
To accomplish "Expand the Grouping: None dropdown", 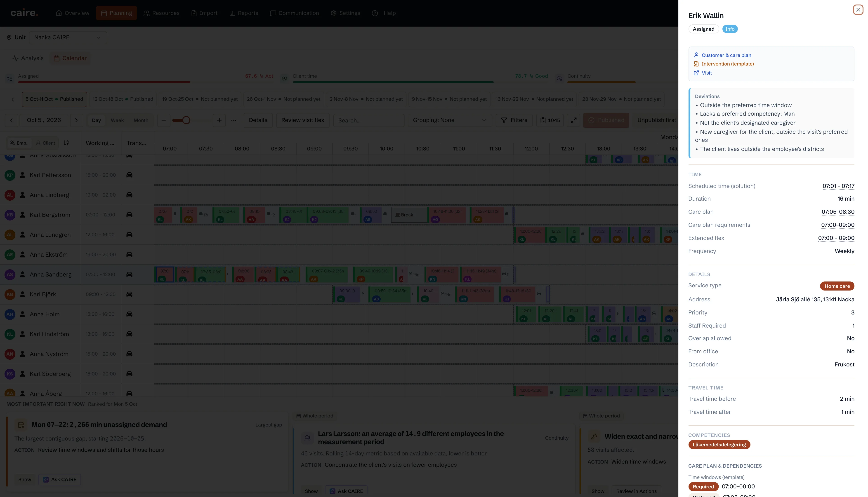I will 450,120.
